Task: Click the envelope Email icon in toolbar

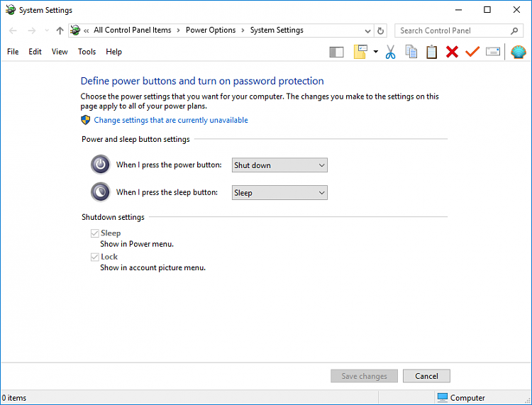Action: (493, 52)
